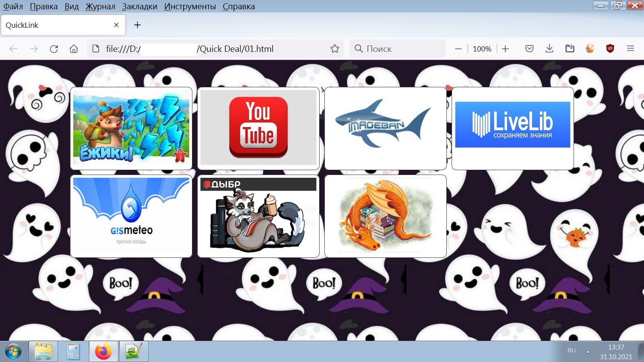Switch to Firefox in the taskbar
The height and width of the screenshot is (362, 644).
tap(103, 352)
